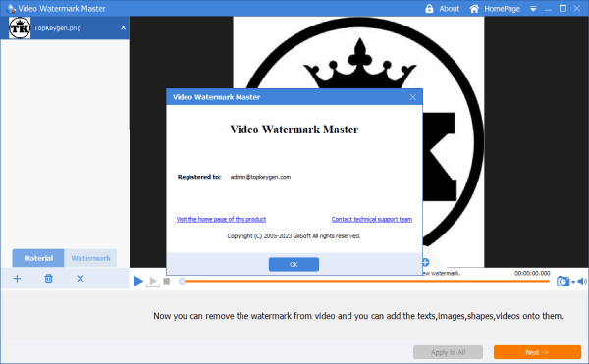Clear list with the X icon
Viewport: 589px width, 364px height.
pyautogui.click(x=80, y=279)
